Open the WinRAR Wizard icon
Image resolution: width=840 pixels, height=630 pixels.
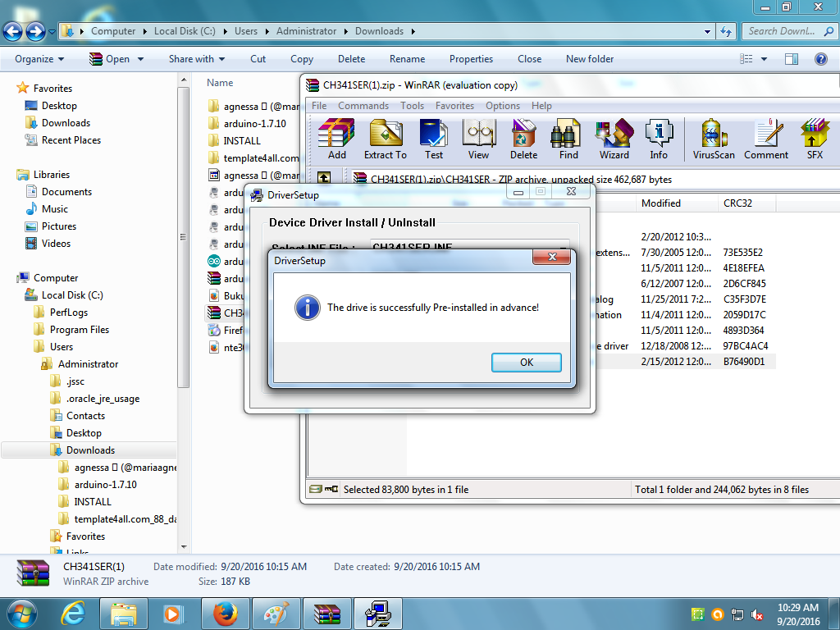[x=614, y=139]
